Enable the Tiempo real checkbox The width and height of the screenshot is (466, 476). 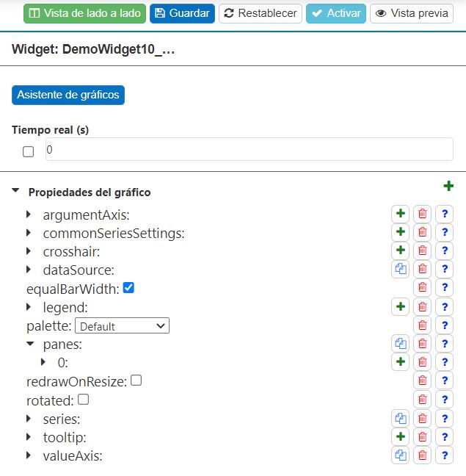(x=28, y=151)
